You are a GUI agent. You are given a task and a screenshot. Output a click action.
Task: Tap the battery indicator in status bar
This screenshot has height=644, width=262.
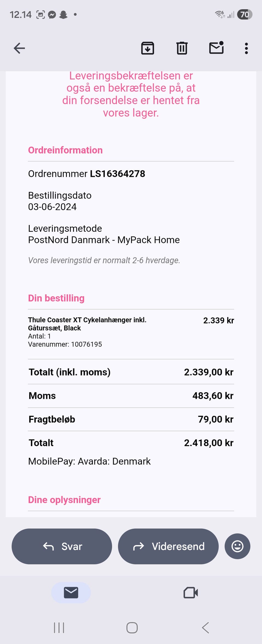point(245,14)
